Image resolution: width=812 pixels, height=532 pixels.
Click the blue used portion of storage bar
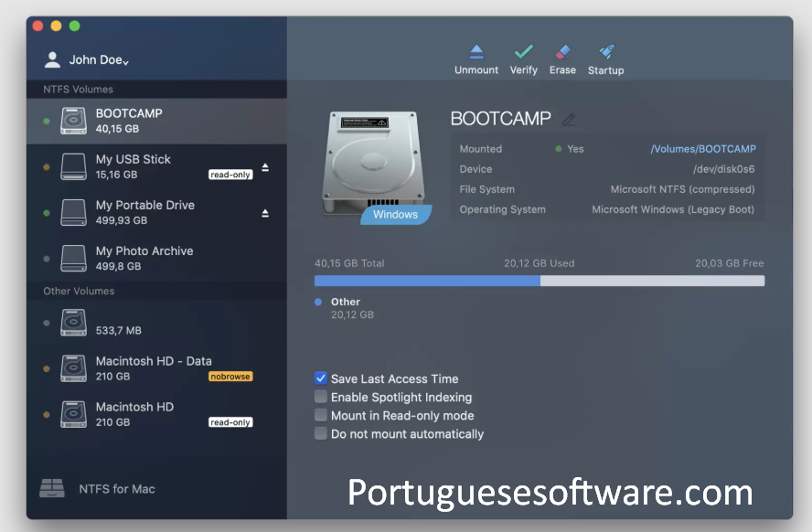pyautogui.click(x=427, y=281)
